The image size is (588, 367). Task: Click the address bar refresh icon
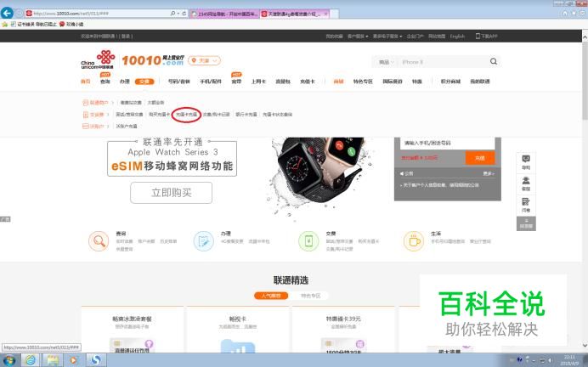point(184,13)
